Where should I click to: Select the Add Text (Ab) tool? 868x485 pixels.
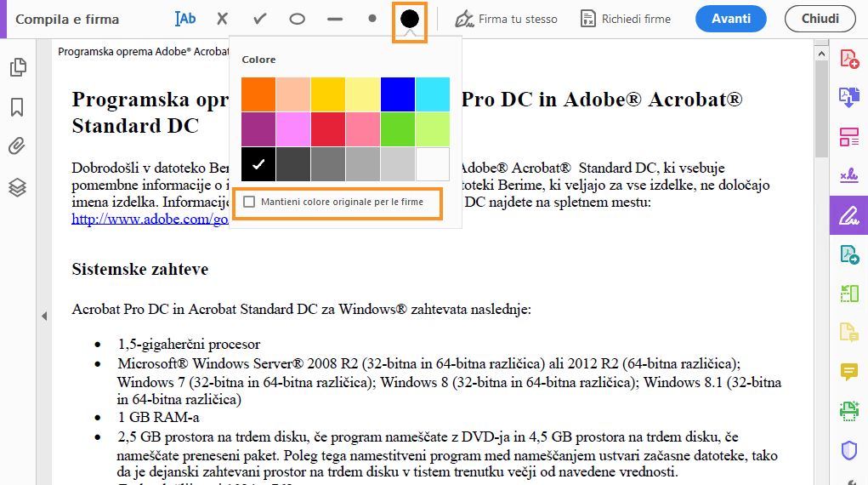click(x=185, y=19)
